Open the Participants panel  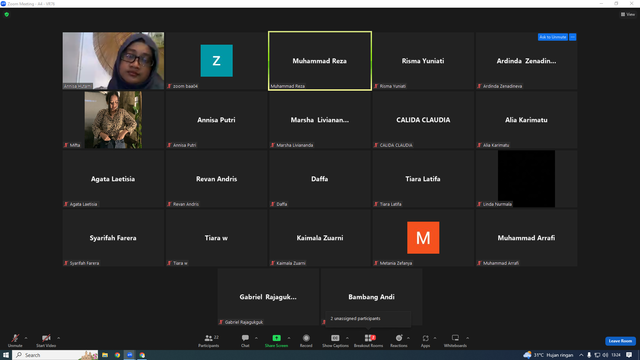[209, 340]
